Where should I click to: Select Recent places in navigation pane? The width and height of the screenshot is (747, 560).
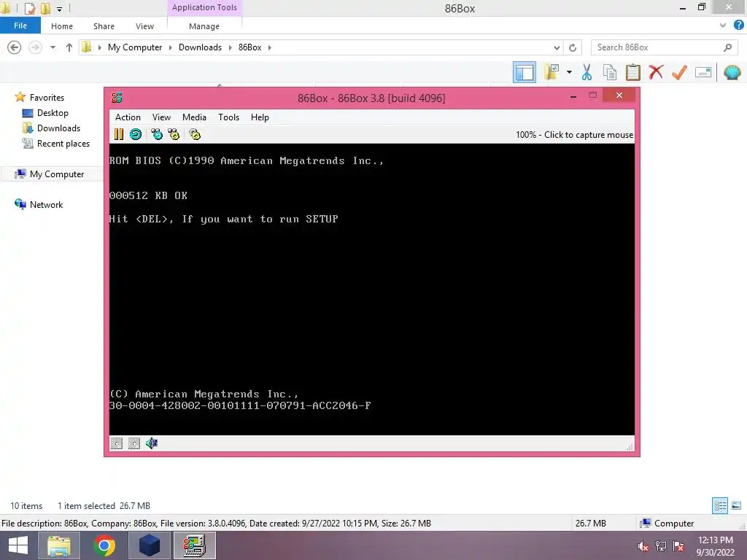63,144
